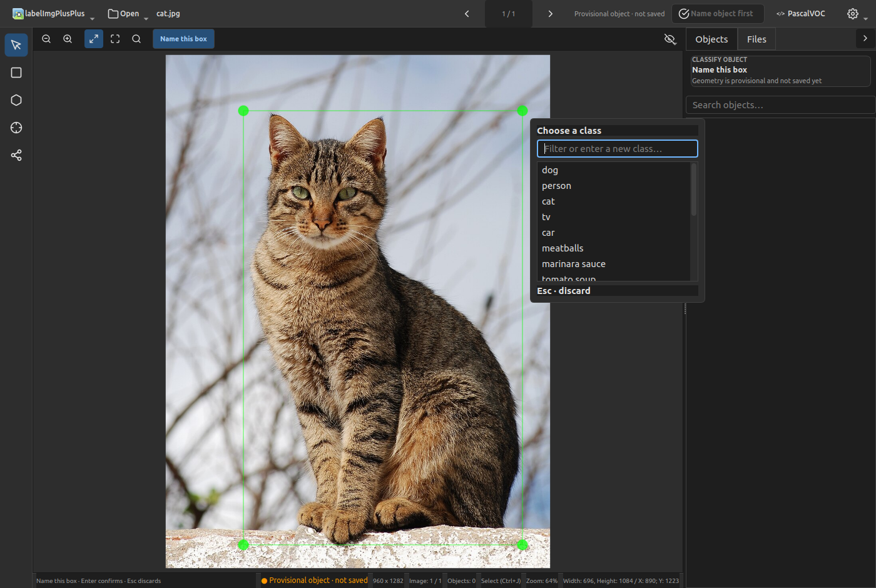Click the fullscreen brackets icon
Image resolution: width=876 pixels, height=588 pixels.
115,39
